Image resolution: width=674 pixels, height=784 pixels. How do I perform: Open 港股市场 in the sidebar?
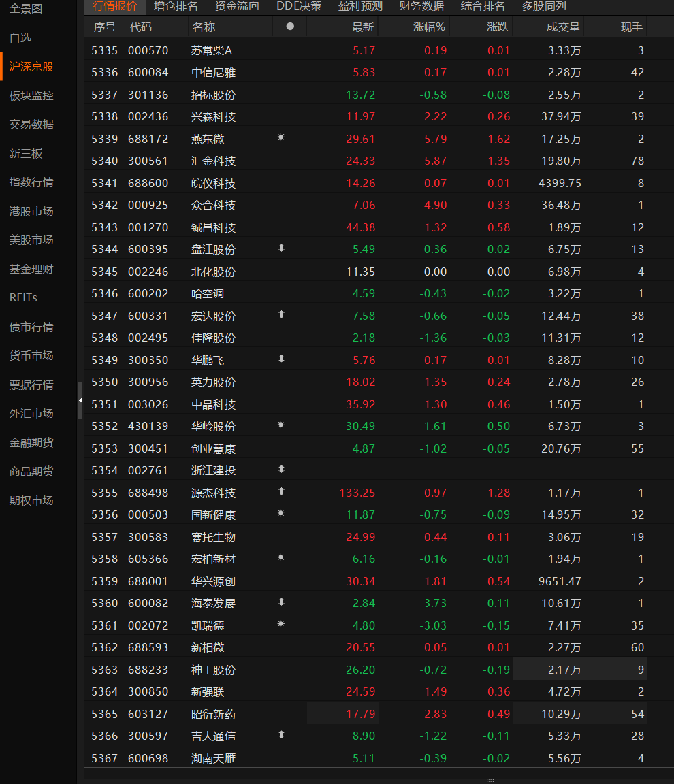pos(31,211)
